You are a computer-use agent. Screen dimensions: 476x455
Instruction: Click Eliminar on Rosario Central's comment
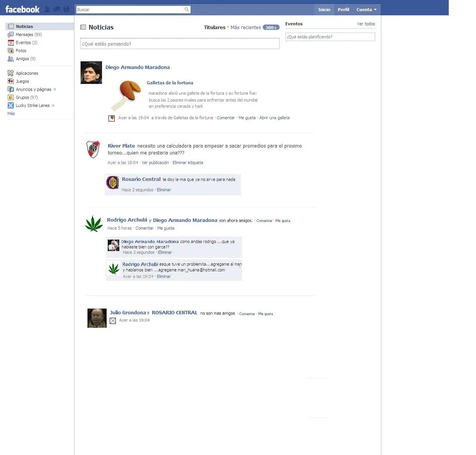pos(164,190)
